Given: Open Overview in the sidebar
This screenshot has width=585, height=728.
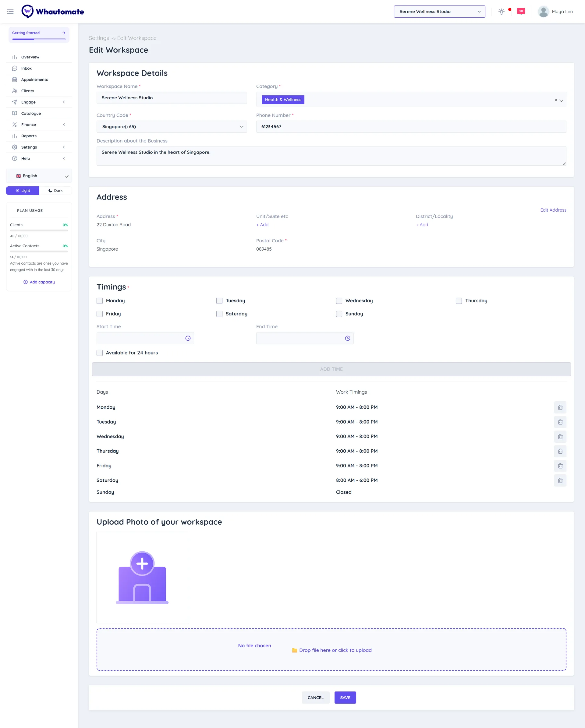Looking at the screenshot, I should tap(39, 57).
